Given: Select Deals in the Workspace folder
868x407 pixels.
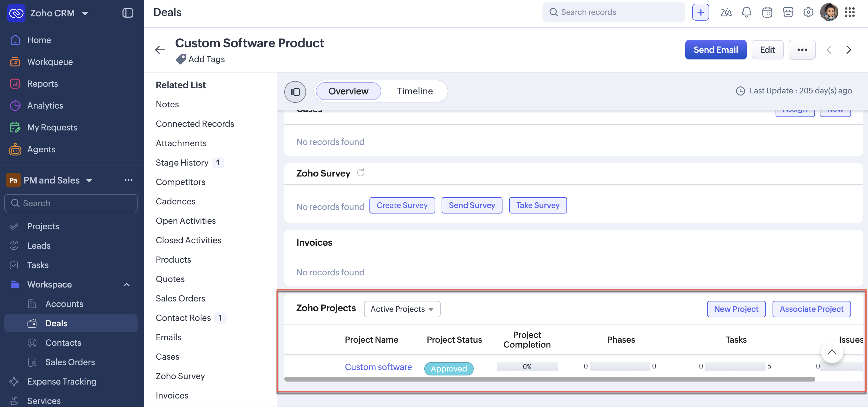Looking at the screenshot, I should (x=71, y=323).
